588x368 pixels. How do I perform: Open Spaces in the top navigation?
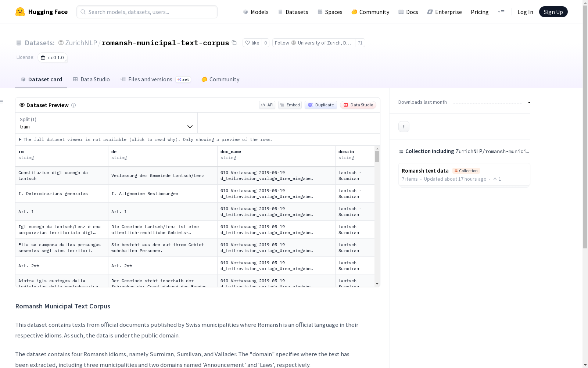330,12
